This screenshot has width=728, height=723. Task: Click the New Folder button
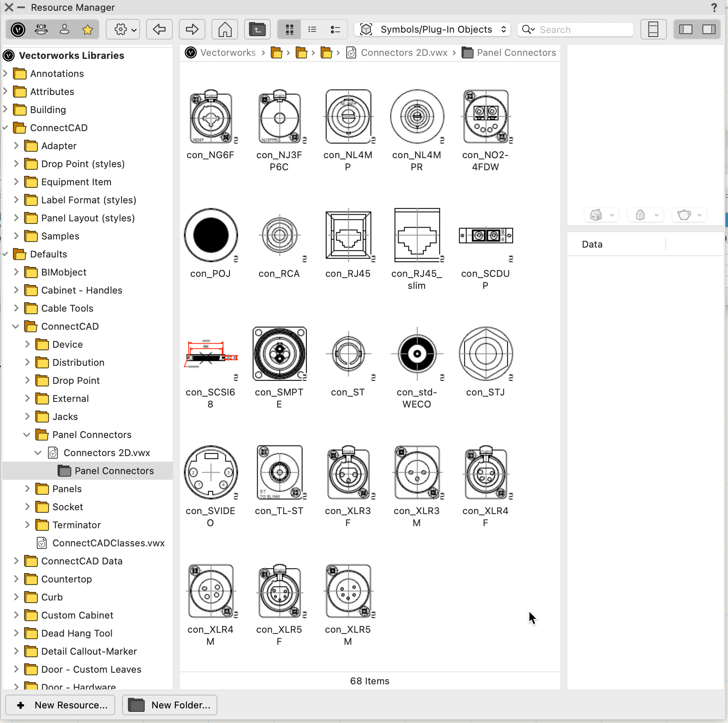(170, 705)
